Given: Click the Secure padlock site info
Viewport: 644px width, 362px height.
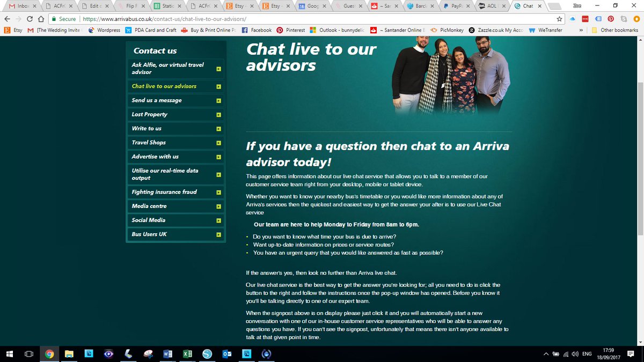Looking at the screenshot, I should point(63,19).
